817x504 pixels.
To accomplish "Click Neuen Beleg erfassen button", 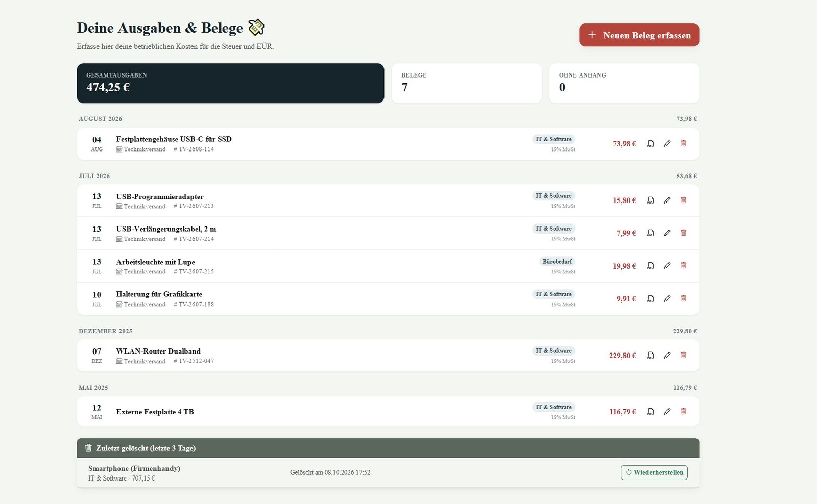I will click(639, 35).
